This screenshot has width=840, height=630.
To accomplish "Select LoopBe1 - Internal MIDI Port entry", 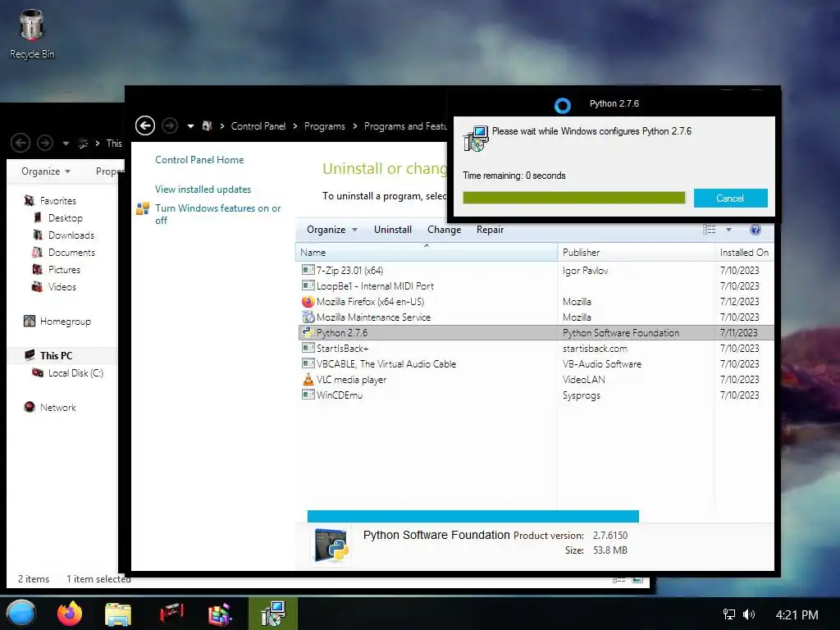I will pos(536,285).
